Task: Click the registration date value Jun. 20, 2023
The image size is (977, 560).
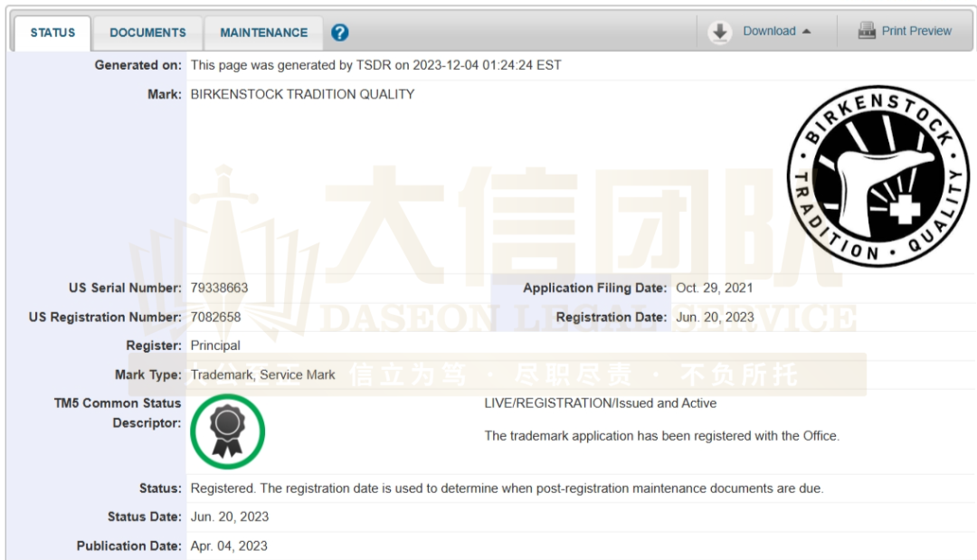Action: (715, 317)
